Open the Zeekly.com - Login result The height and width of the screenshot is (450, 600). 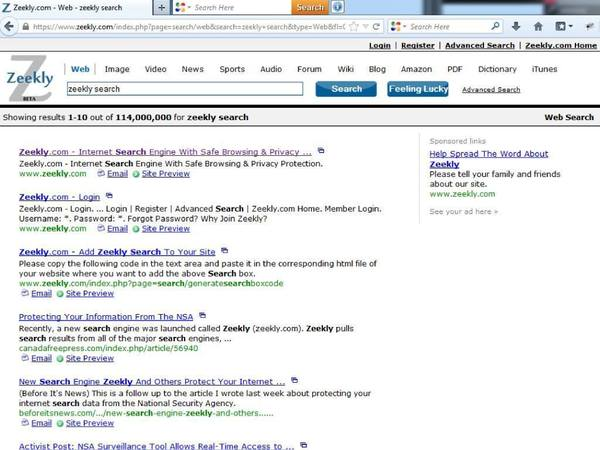point(59,197)
